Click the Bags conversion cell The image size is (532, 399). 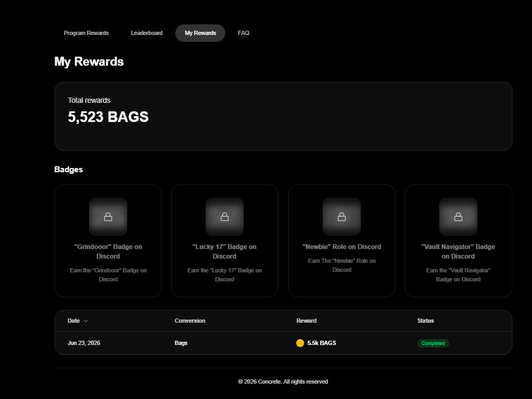(181, 343)
